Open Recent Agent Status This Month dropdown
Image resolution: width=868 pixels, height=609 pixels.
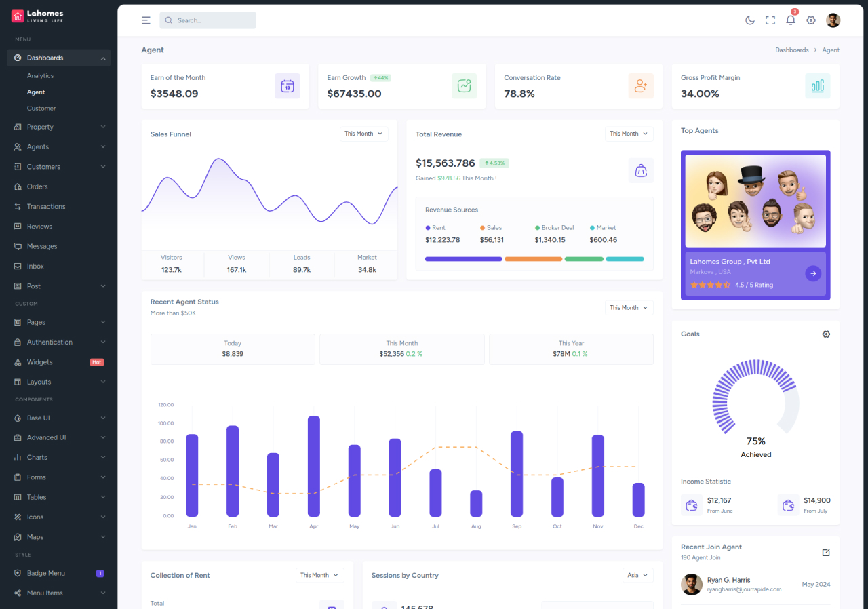(x=629, y=308)
